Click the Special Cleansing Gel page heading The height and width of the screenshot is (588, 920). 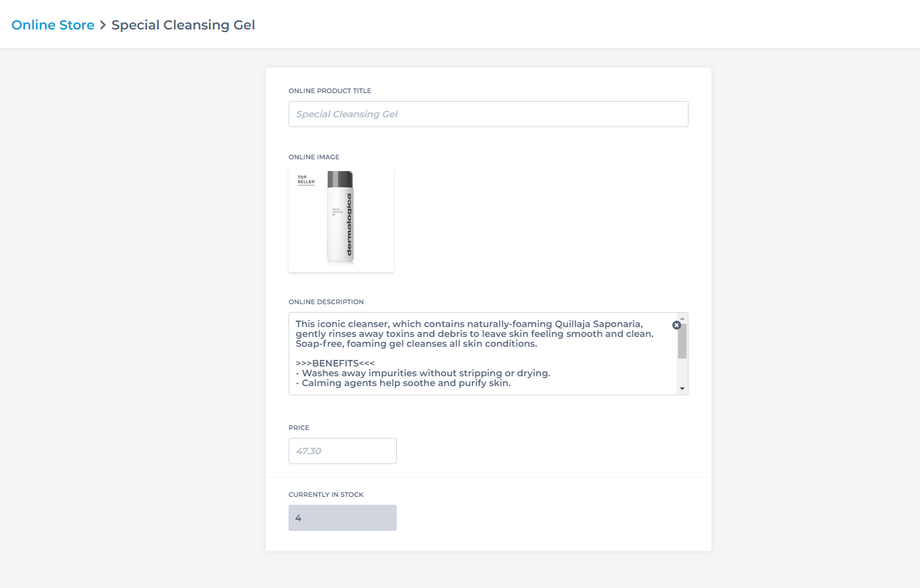pos(183,25)
